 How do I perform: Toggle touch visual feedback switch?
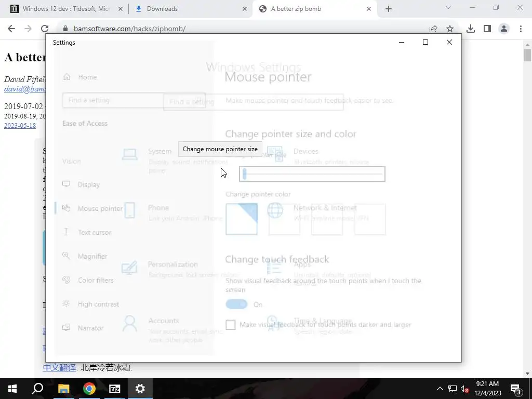[236, 304]
